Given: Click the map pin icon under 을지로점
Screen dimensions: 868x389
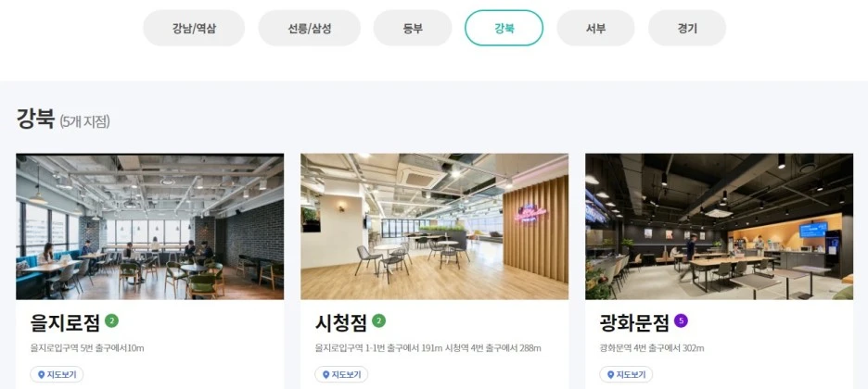Looking at the screenshot, I should (41, 374).
